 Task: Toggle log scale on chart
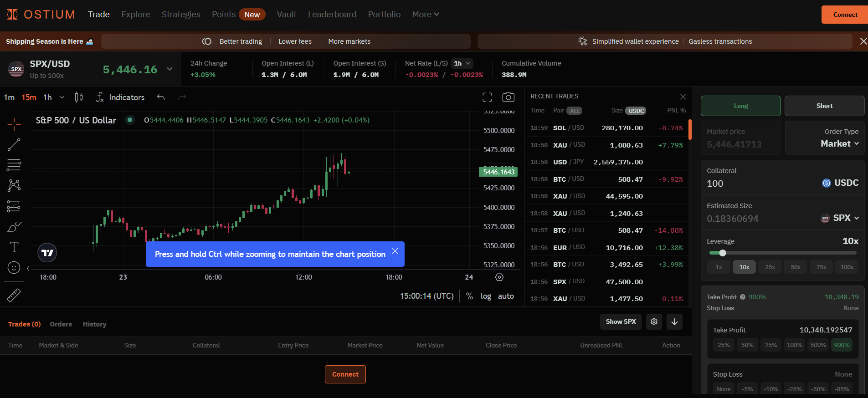[x=486, y=296]
